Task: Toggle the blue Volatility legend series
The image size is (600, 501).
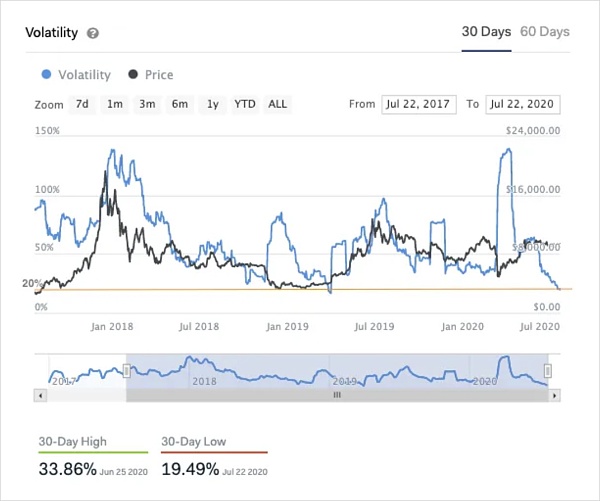Action: click(x=76, y=75)
